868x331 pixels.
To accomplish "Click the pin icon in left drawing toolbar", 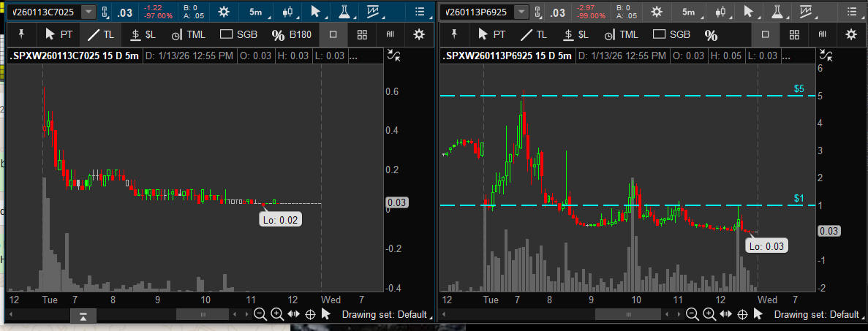I will pyautogui.click(x=22, y=34).
